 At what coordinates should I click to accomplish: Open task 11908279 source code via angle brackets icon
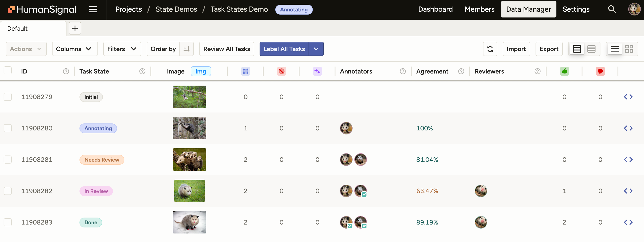(x=628, y=97)
